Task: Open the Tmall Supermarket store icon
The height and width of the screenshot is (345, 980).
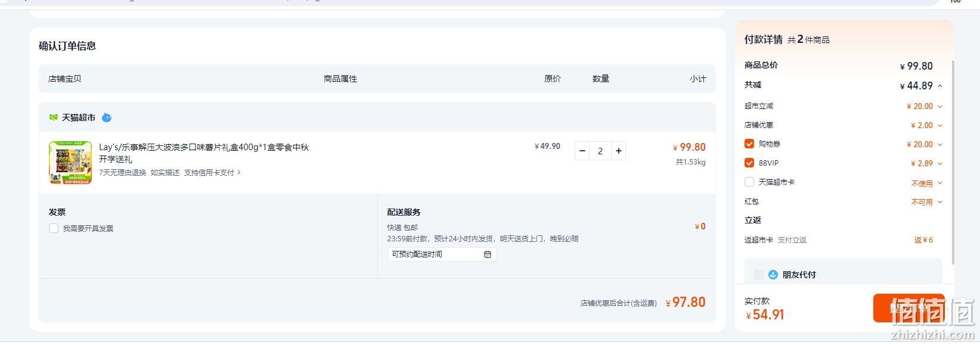Action: tap(53, 117)
